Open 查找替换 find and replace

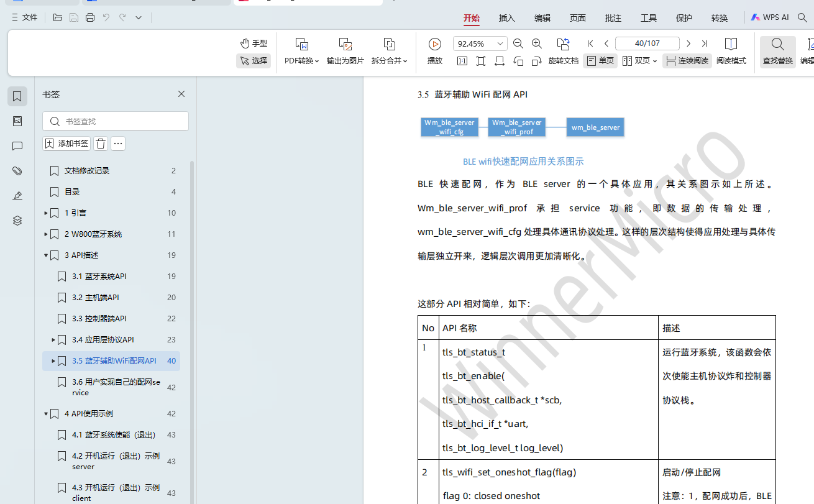tap(778, 51)
